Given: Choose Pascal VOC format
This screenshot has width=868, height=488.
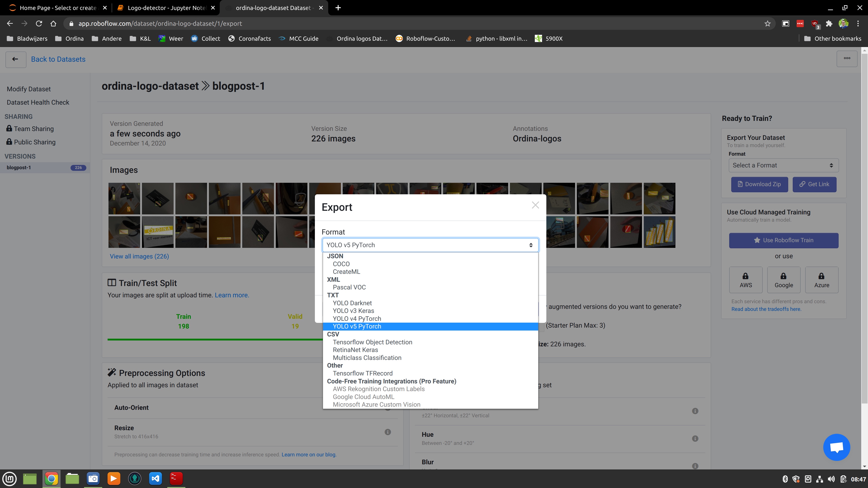Looking at the screenshot, I should pos(430,287).
